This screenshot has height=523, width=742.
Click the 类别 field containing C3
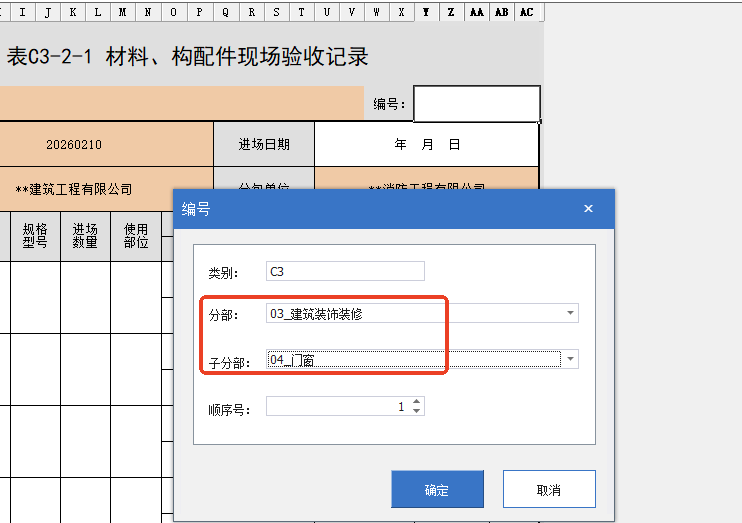tap(345, 271)
